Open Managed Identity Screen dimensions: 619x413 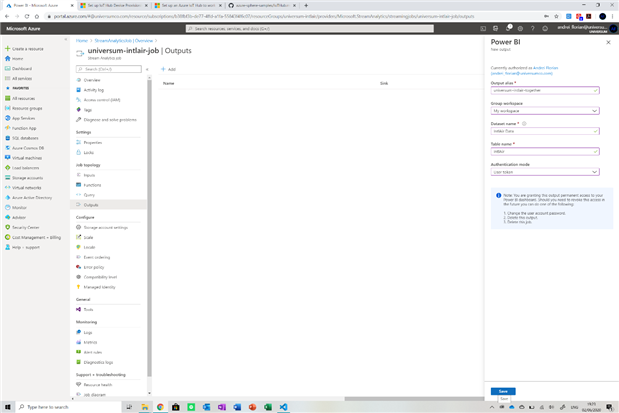(99, 287)
